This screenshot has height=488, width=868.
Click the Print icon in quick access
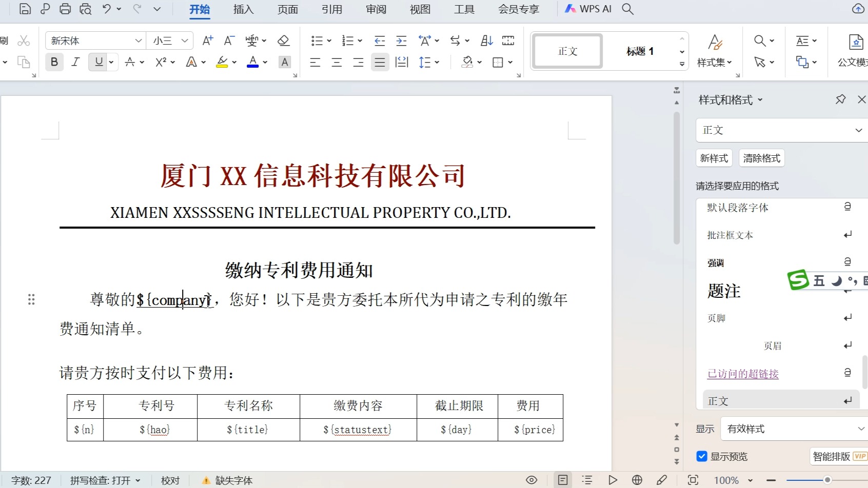point(65,9)
